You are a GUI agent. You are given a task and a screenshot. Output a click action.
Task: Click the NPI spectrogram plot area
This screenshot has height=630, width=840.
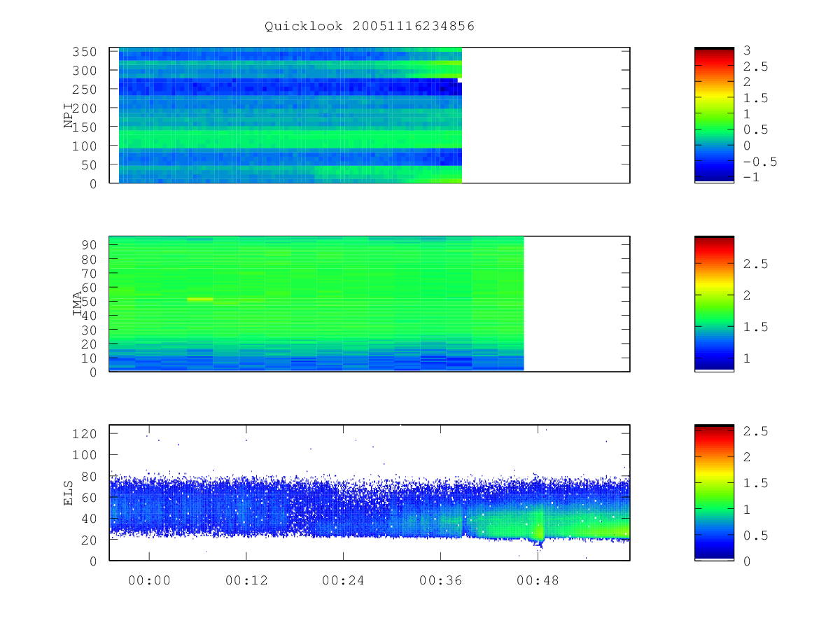pyautogui.click(x=370, y=115)
